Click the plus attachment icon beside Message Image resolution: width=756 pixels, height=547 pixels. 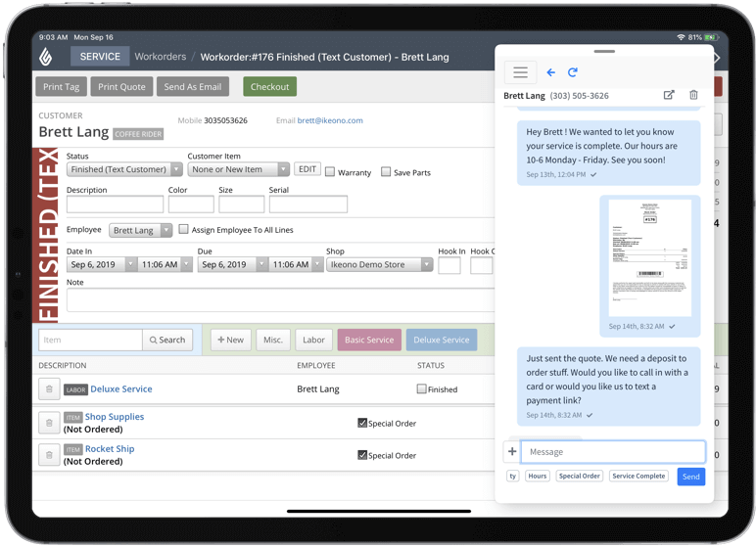click(511, 451)
